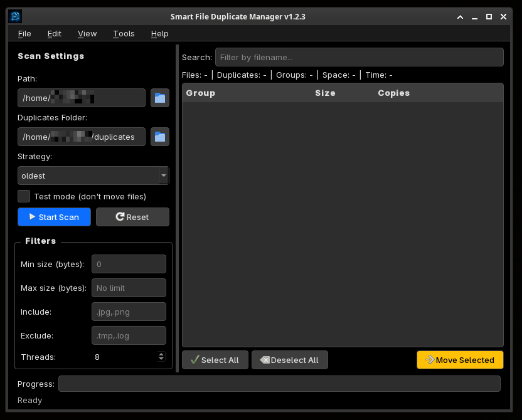This screenshot has height=420, width=522.
Task: Open the File menu
Action: pos(24,34)
